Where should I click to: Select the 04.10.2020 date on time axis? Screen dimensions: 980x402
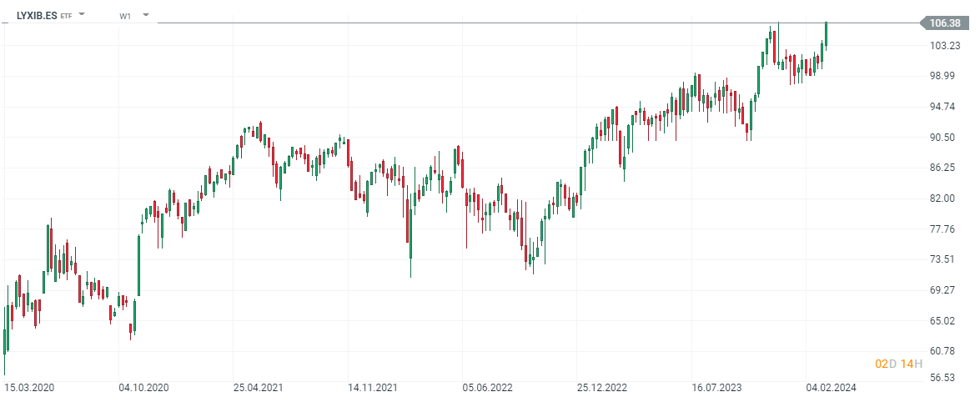coord(143,388)
